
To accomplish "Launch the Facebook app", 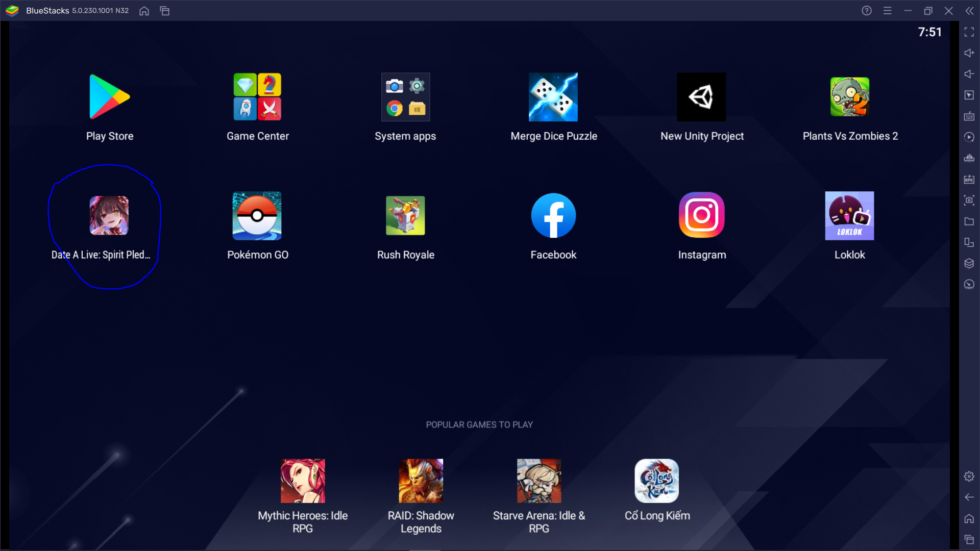I will coord(553,216).
